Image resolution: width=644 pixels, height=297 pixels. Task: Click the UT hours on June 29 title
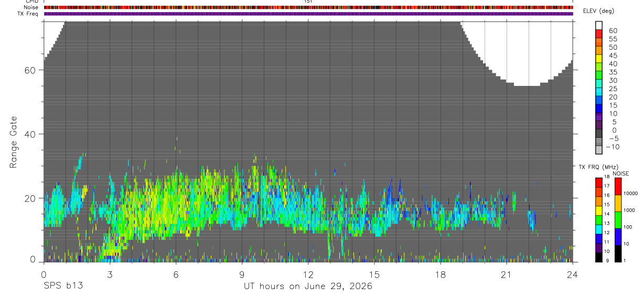click(x=308, y=287)
